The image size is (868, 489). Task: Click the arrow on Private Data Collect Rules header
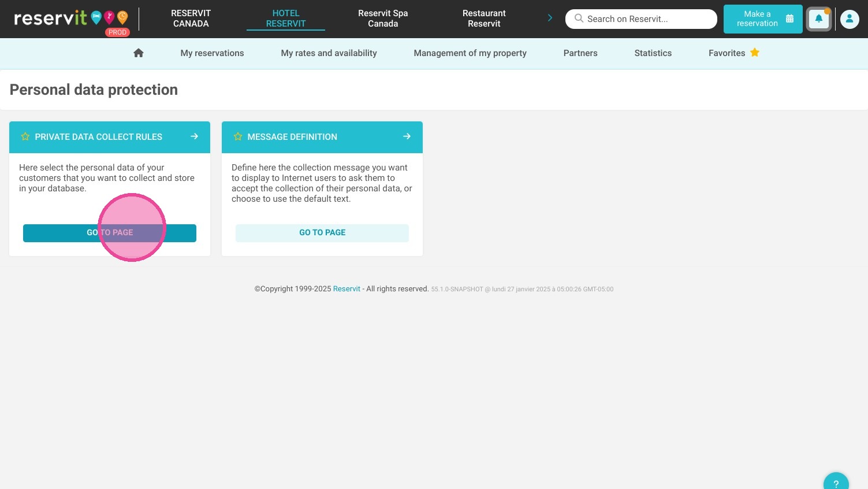click(x=195, y=136)
